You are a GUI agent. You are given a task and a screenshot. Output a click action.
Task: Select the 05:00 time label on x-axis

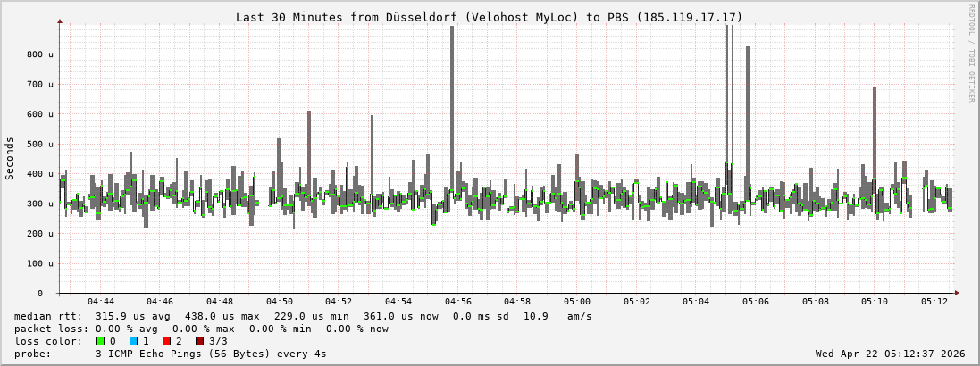(x=577, y=303)
